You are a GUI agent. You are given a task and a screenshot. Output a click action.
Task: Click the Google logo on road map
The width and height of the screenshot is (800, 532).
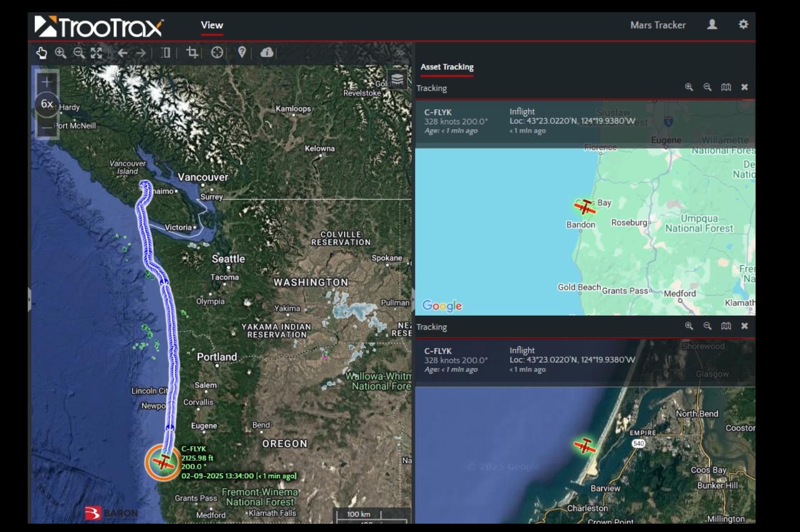pyautogui.click(x=442, y=306)
